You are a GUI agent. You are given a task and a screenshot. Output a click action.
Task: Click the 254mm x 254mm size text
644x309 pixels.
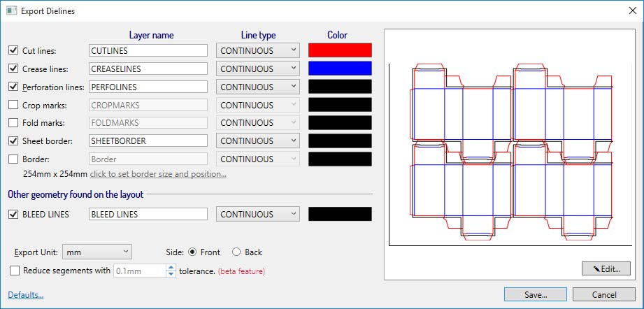(55, 174)
